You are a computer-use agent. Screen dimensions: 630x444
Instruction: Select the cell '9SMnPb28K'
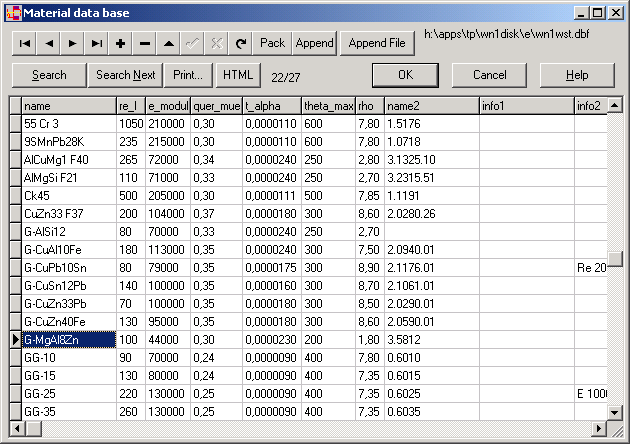pyautogui.click(x=69, y=142)
